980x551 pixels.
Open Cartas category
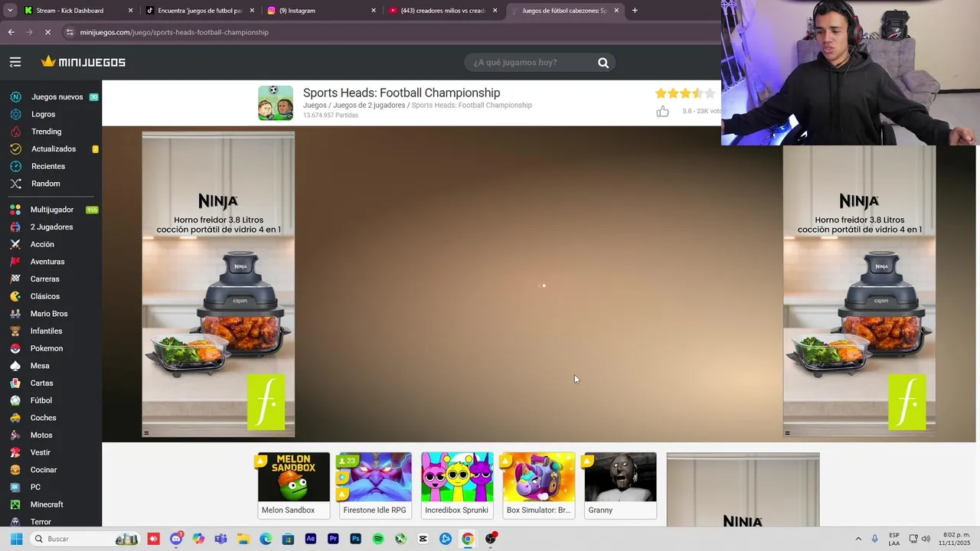coord(41,383)
